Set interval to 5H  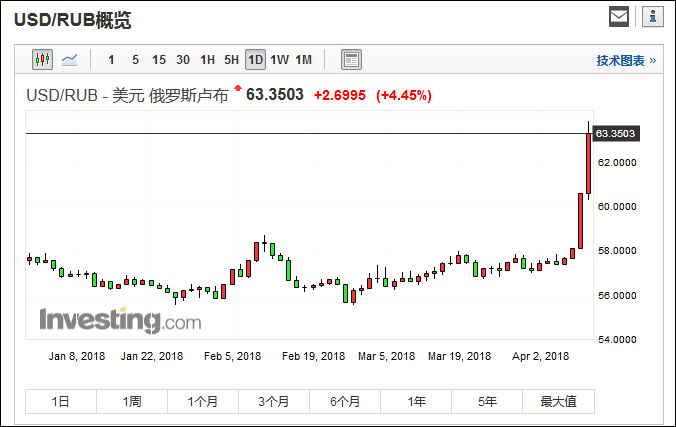coord(231,60)
